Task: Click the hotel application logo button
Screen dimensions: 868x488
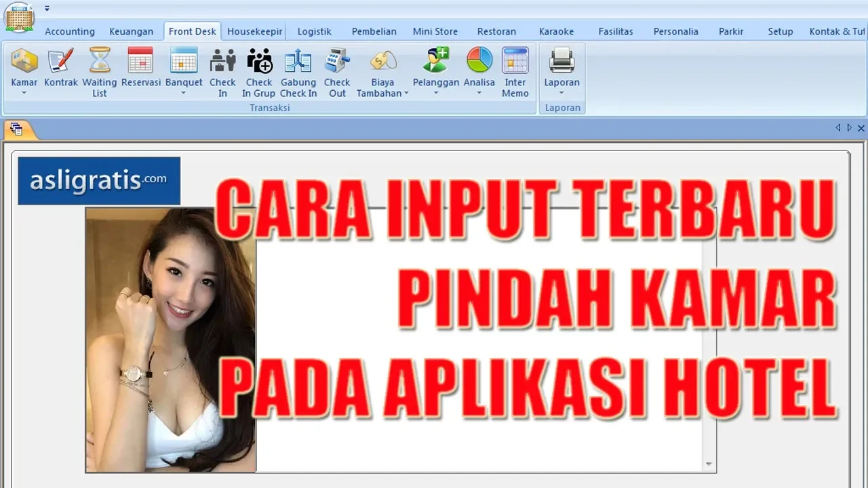Action: [20, 17]
